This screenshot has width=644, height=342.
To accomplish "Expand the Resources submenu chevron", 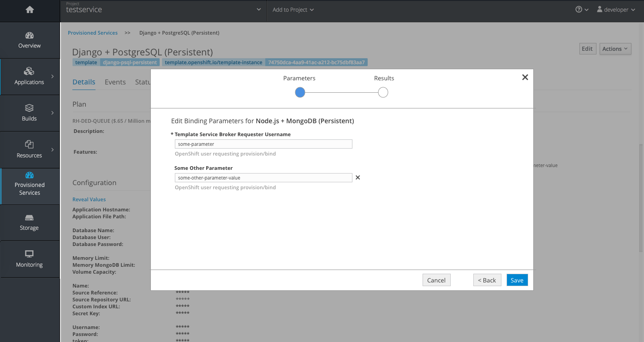I will pyautogui.click(x=53, y=150).
